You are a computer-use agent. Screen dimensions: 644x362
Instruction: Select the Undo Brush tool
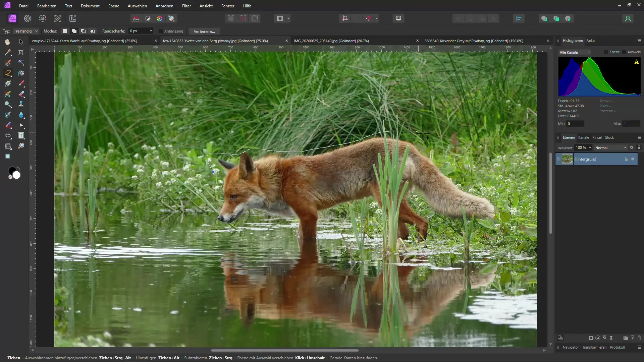[x=8, y=115]
